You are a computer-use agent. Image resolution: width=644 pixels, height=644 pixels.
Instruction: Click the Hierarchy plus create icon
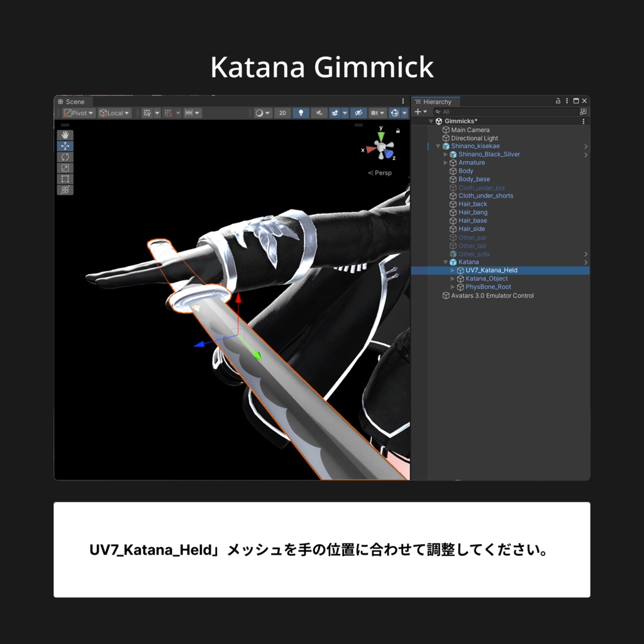[418, 112]
